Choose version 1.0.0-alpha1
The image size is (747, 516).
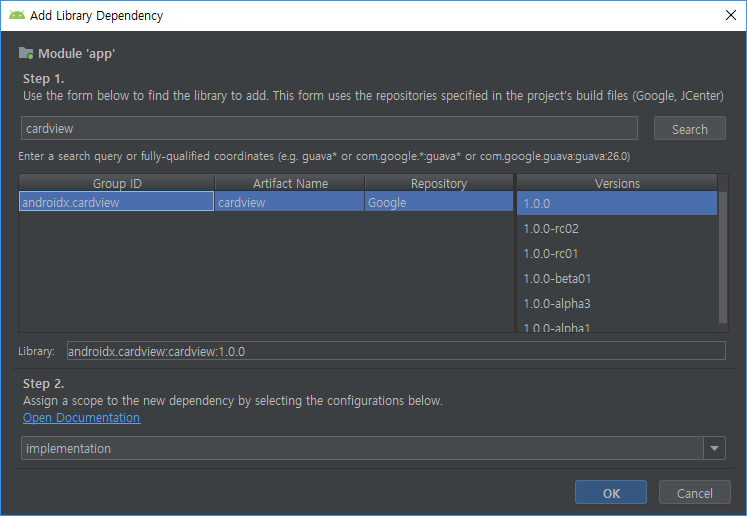(x=617, y=326)
